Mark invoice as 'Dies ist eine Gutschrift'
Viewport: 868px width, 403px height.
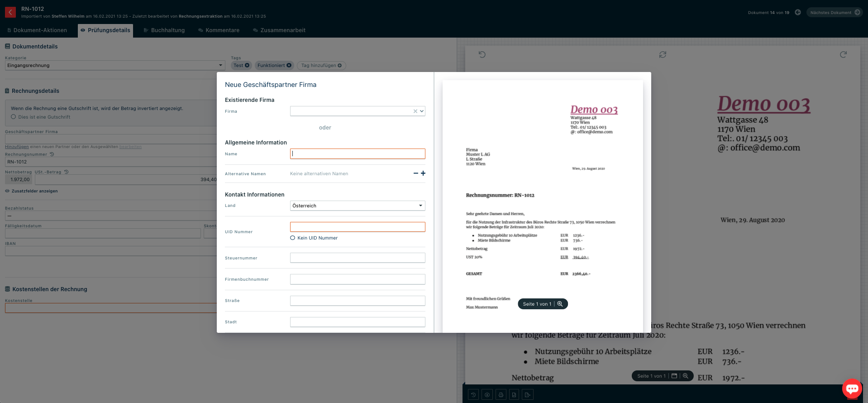pyautogui.click(x=14, y=117)
